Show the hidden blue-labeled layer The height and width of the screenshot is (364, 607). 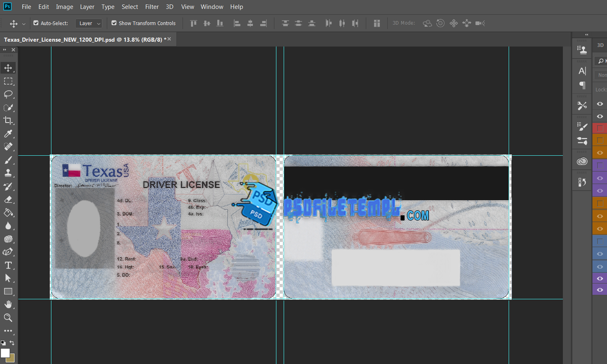[x=600, y=241]
